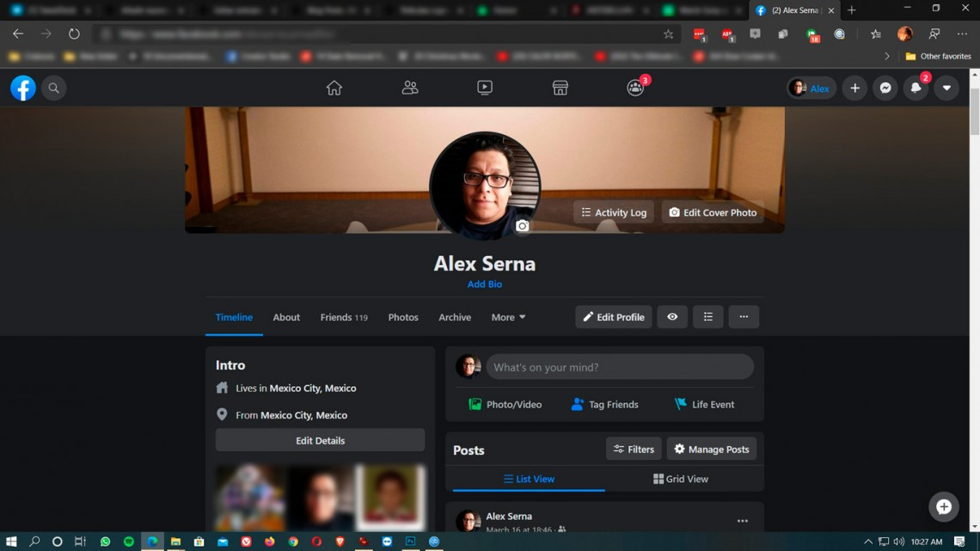Switch to the About tab
Viewport: 980px width, 551px height.
pyautogui.click(x=286, y=316)
